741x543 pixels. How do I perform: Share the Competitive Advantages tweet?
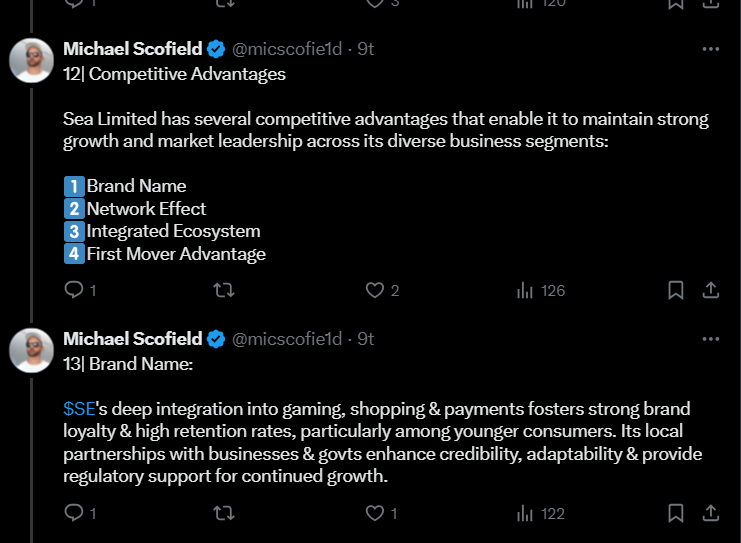(711, 290)
